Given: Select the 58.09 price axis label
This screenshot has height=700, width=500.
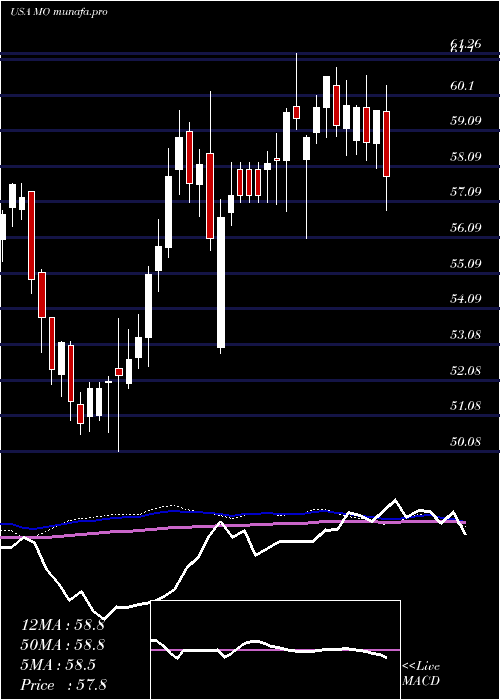Looking at the screenshot, I should tap(465, 156).
